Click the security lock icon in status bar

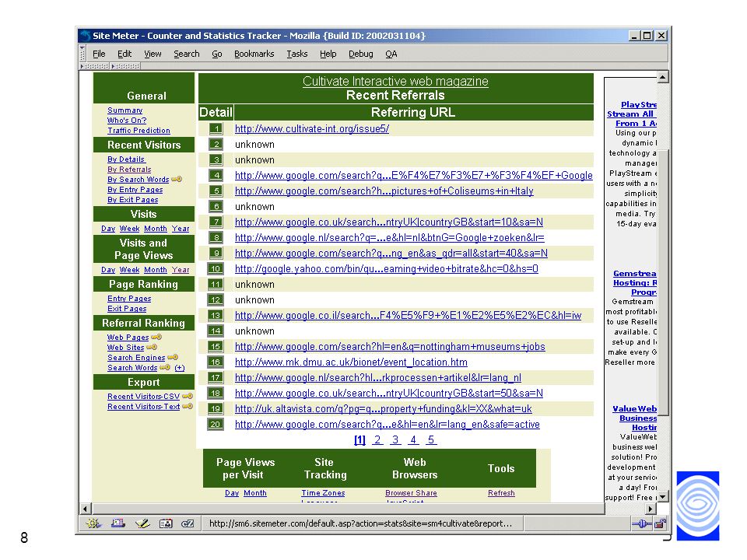click(661, 524)
